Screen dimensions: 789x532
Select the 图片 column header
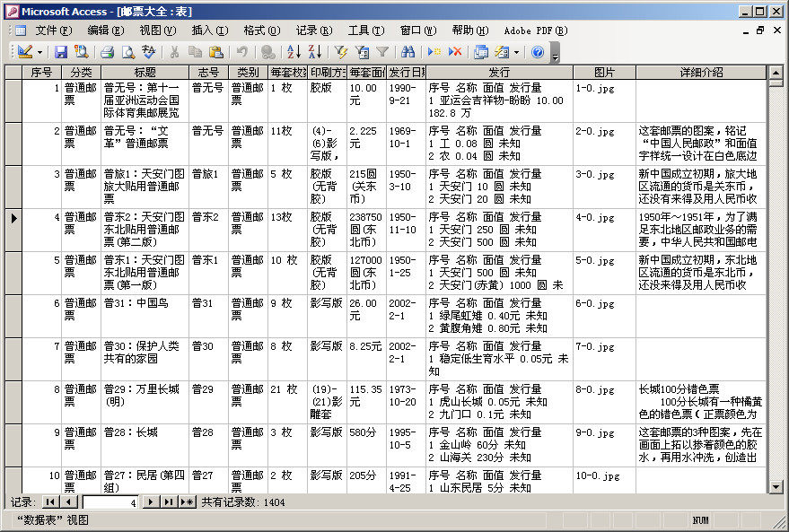pyautogui.click(x=604, y=73)
